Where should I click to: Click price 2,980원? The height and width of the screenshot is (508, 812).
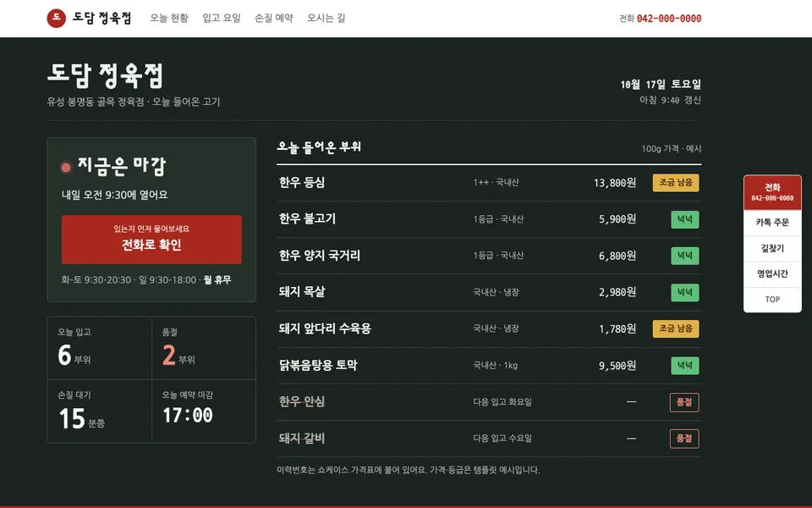(617, 292)
